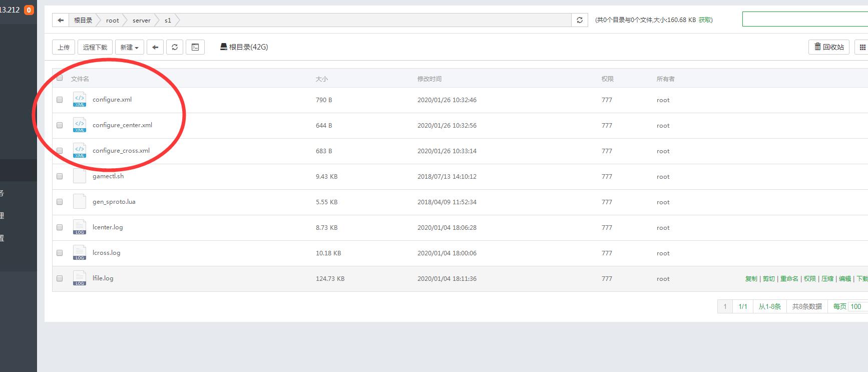This screenshot has width=868, height=372.
Task: Click 重命名 for lfile.log
Action: [789, 279]
